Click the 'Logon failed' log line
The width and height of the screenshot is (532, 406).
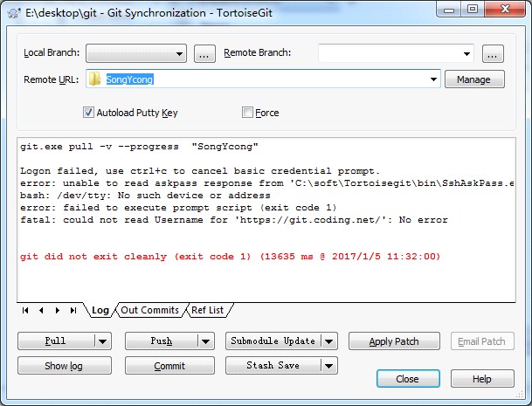[x=199, y=171]
